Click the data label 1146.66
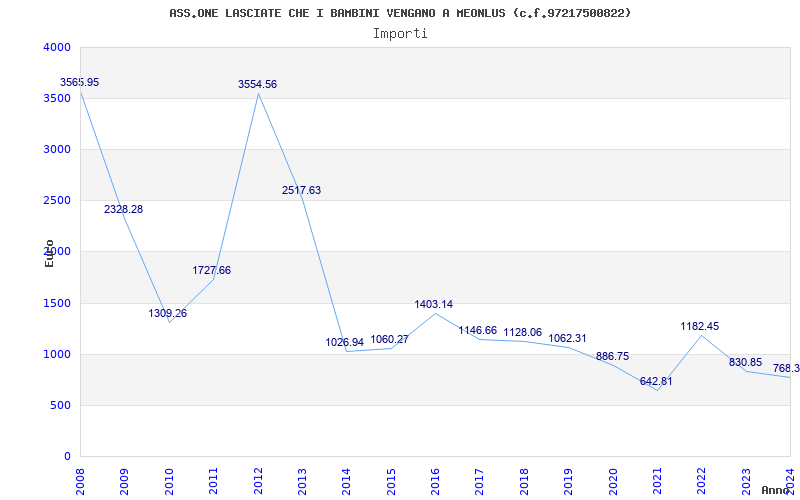The image size is (800, 500). click(478, 331)
